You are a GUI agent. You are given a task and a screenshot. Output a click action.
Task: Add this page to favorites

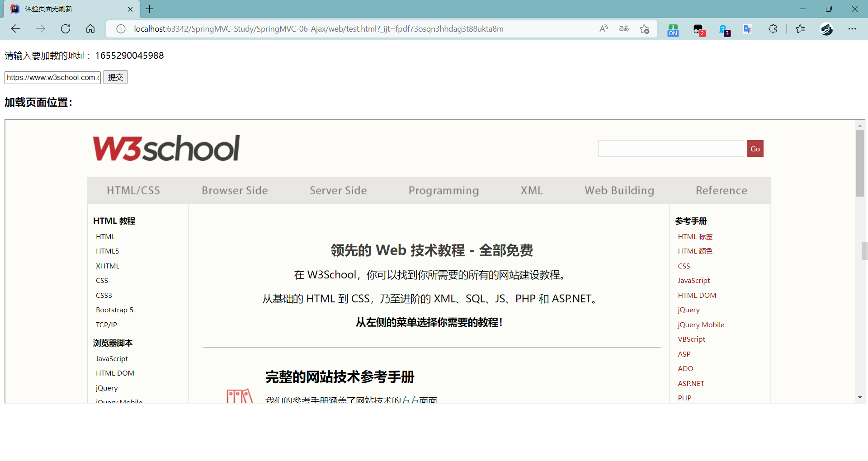pyautogui.click(x=644, y=29)
